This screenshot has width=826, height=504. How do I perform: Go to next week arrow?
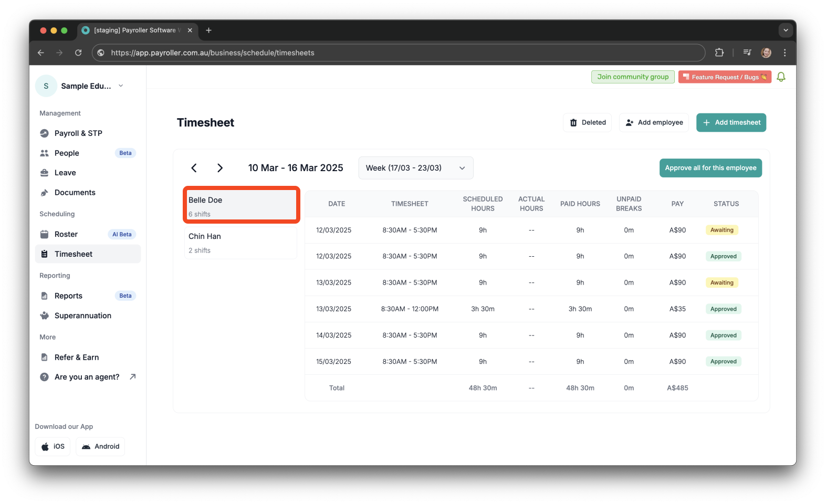click(220, 168)
